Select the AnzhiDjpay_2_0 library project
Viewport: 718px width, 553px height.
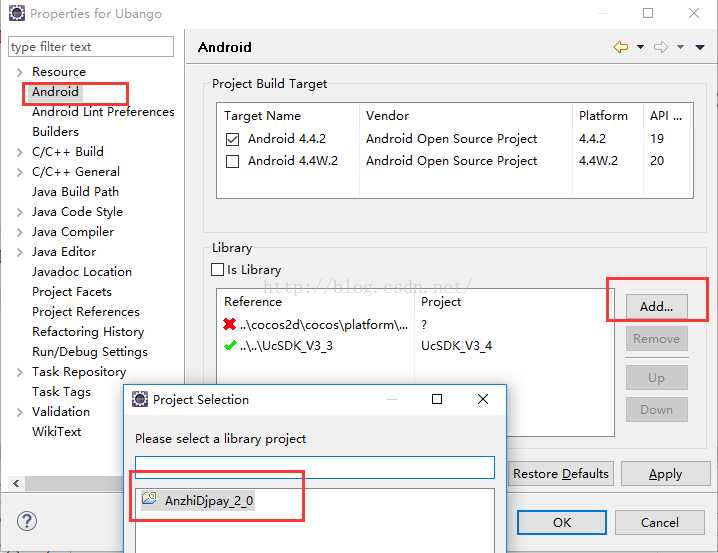point(209,500)
